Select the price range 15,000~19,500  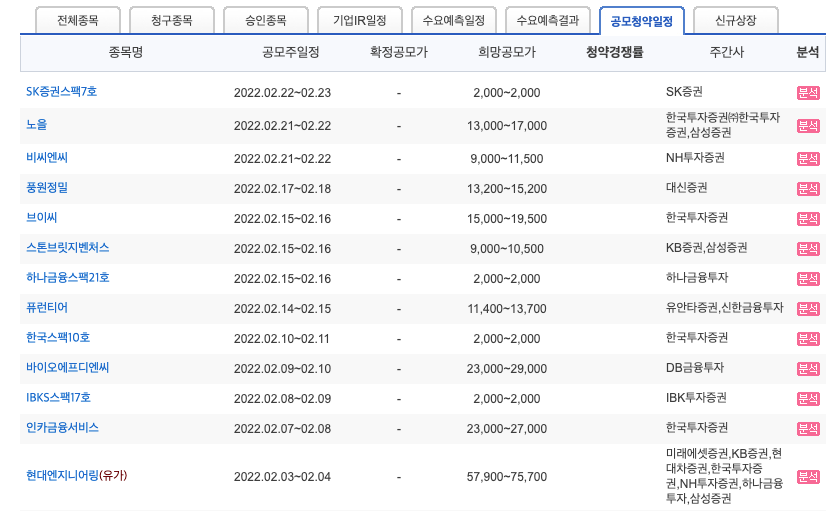(x=507, y=218)
